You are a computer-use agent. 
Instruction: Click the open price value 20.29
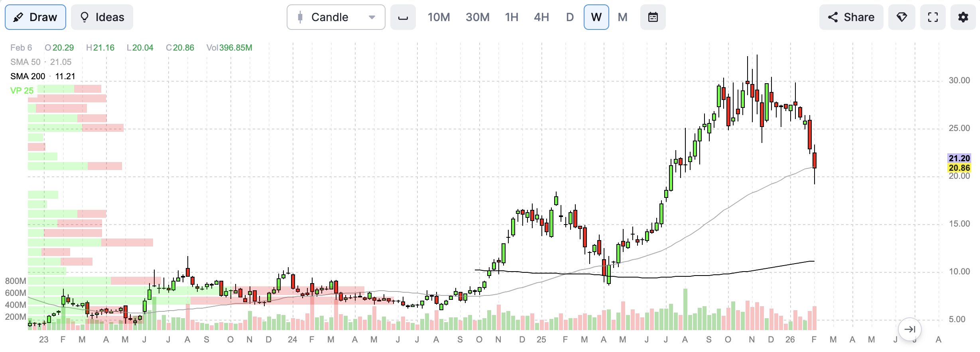click(x=63, y=48)
